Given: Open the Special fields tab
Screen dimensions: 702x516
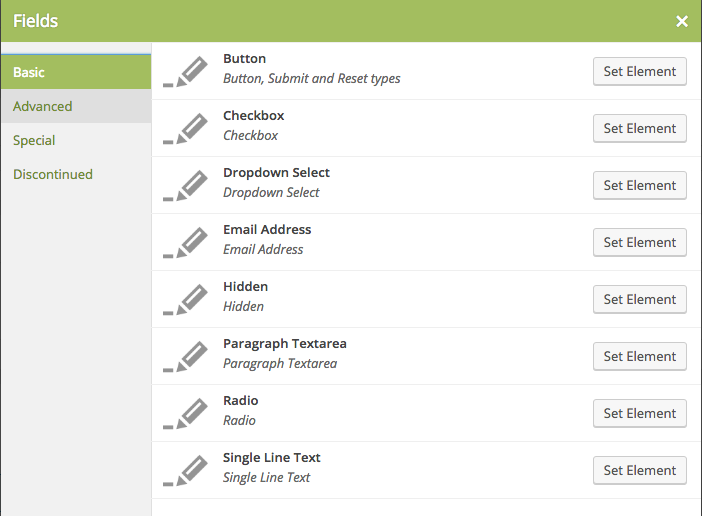Looking at the screenshot, I should 34,140.
